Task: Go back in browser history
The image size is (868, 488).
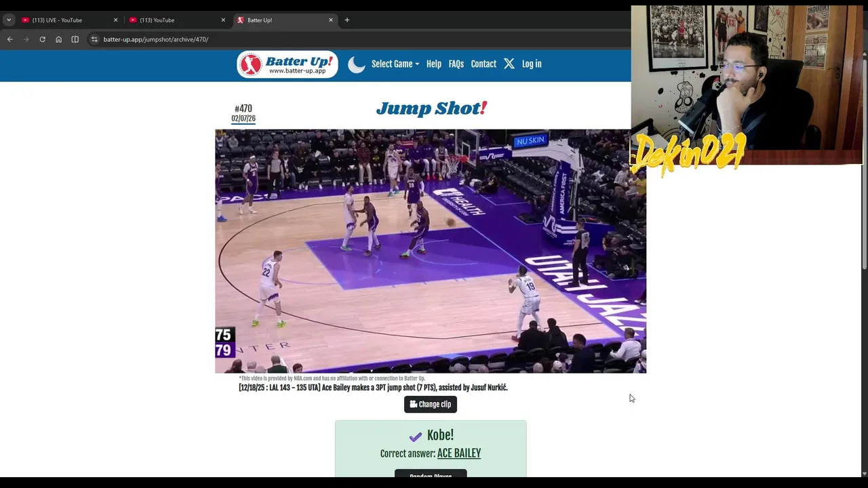Action: pos(10,39)
